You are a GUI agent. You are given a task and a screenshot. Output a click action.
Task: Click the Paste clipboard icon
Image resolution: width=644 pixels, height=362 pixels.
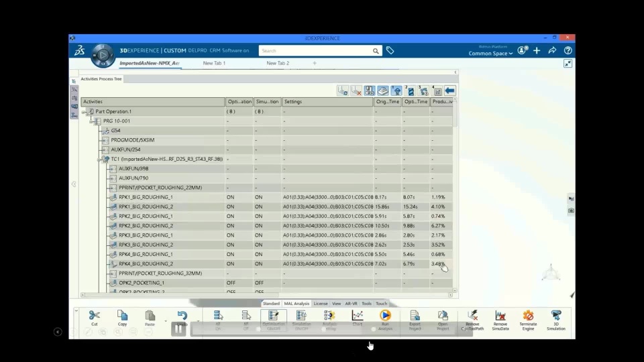point(150,315)
